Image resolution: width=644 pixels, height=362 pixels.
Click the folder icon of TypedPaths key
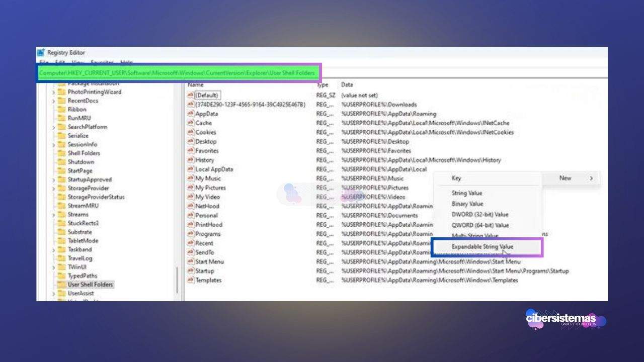point(61,276)
